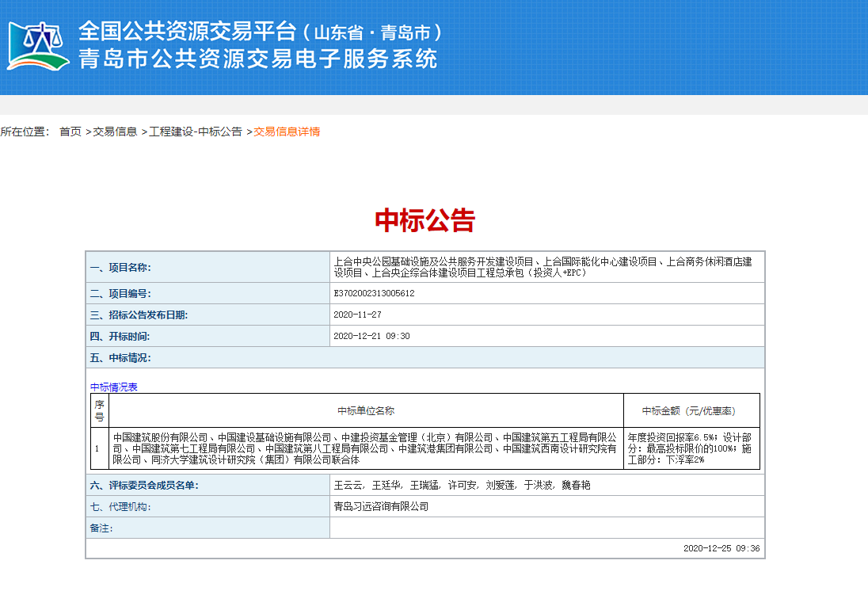Viewport: 868px width, 610px height.
Task: Click the 中标金额（元/优惠率） column header
Action: click(692, 410)
